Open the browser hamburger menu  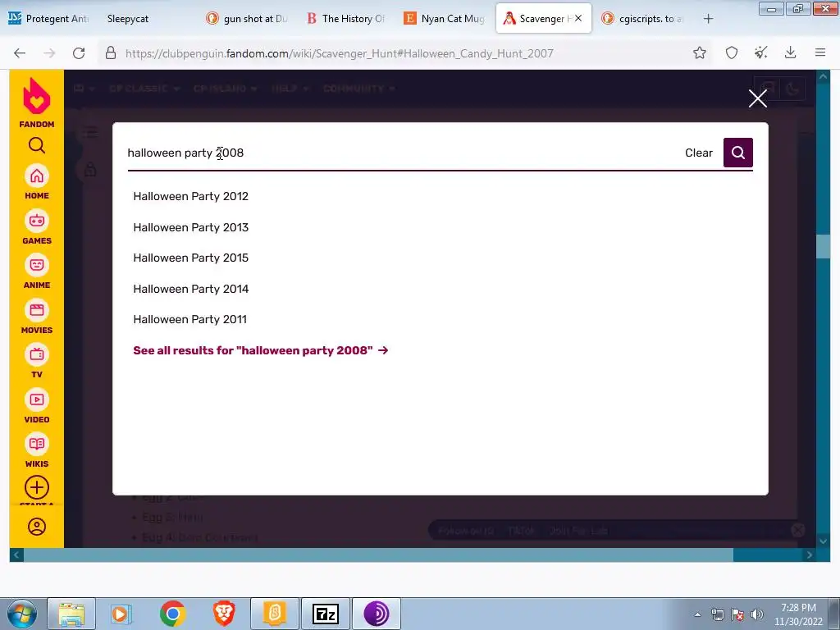pos(820,52)
